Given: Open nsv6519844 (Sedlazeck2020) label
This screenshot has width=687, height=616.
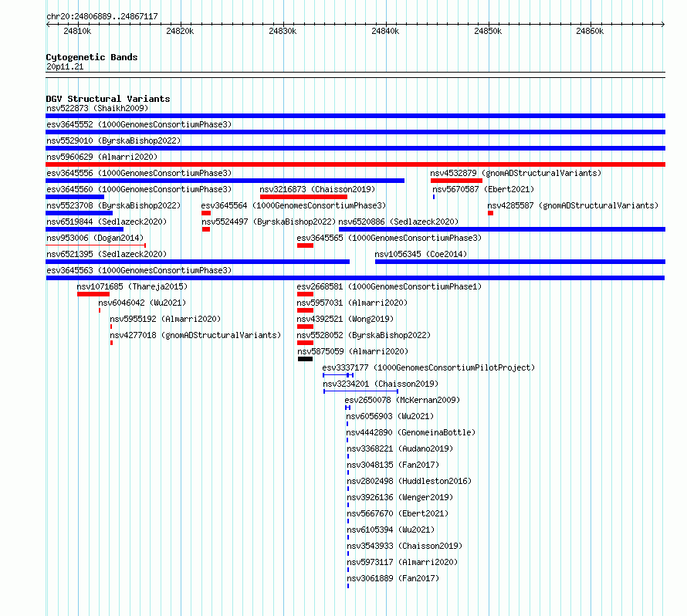Looking at the screenshot, I should coord(107,222).
